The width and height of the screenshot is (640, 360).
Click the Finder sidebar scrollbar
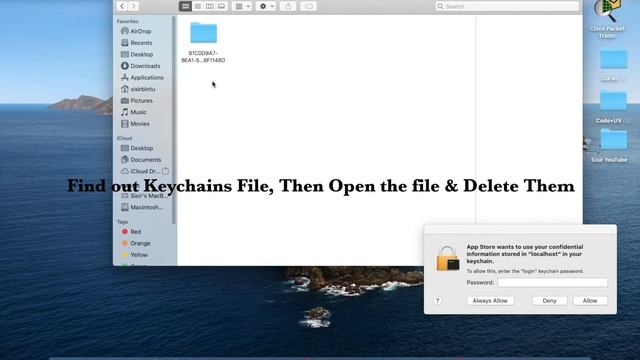coord(174,120)
